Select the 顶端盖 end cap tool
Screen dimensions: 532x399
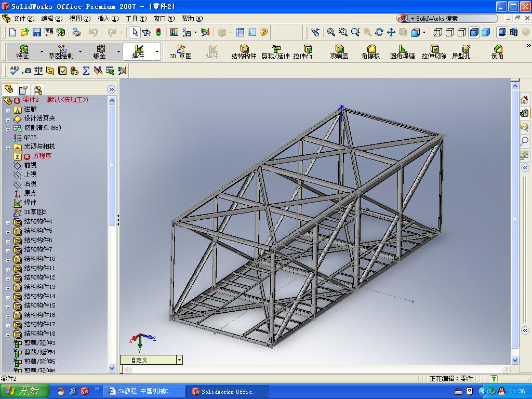click(x=339, y=52)
